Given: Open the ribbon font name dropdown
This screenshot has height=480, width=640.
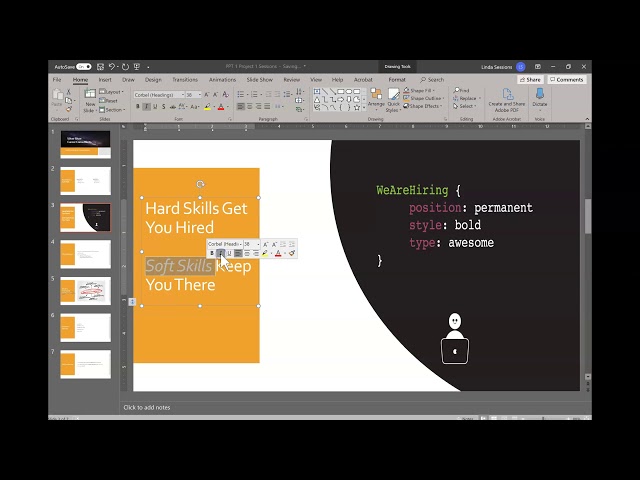Looking at the screenshot, I should (183, 95).
